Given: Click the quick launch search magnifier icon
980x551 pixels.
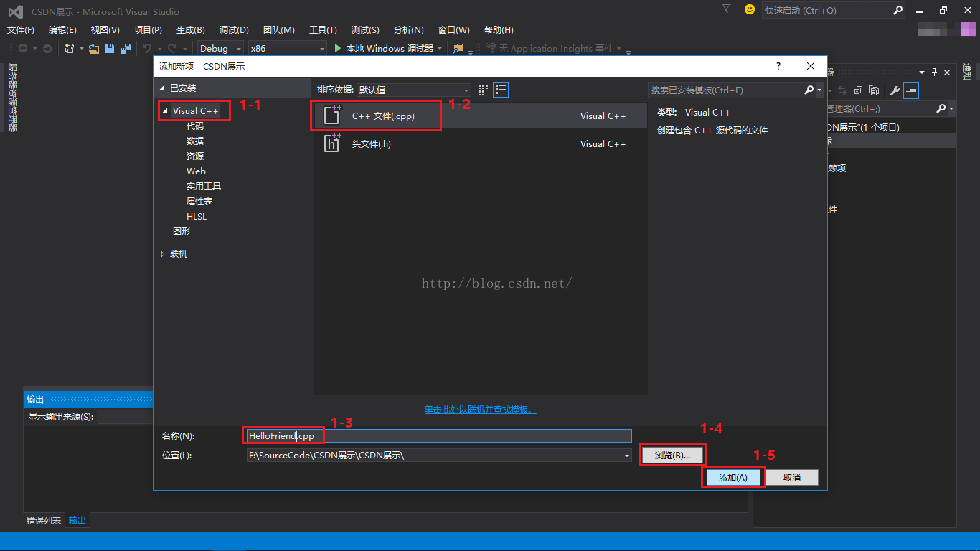Looking at the screenshot, I should pyautogui.click(x=898, y=10).
